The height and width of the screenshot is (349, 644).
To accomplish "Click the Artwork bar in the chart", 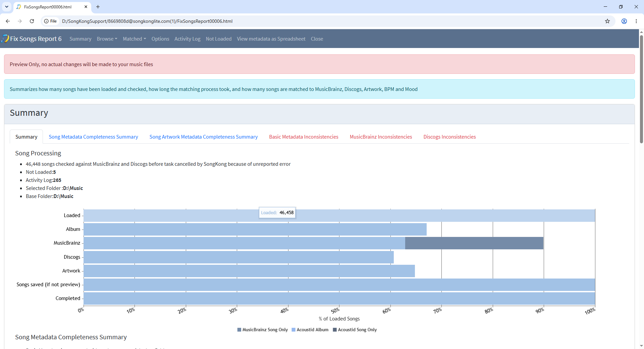I will [x=249, y=271].
